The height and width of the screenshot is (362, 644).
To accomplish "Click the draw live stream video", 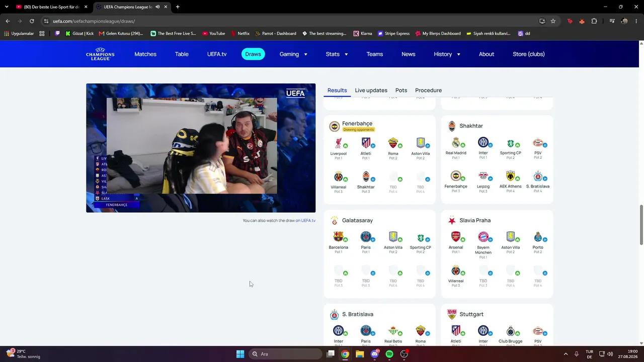I will [201, 148].
